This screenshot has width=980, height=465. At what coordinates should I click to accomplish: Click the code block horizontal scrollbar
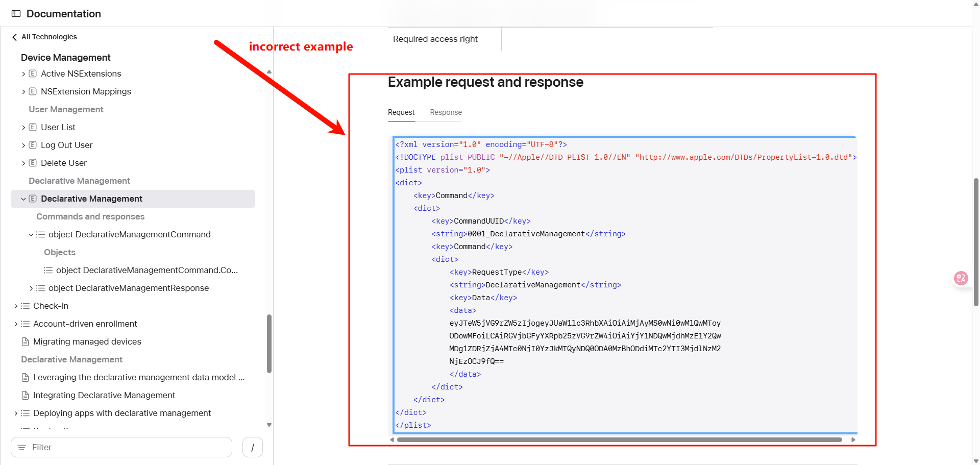(x=619, y=439)
